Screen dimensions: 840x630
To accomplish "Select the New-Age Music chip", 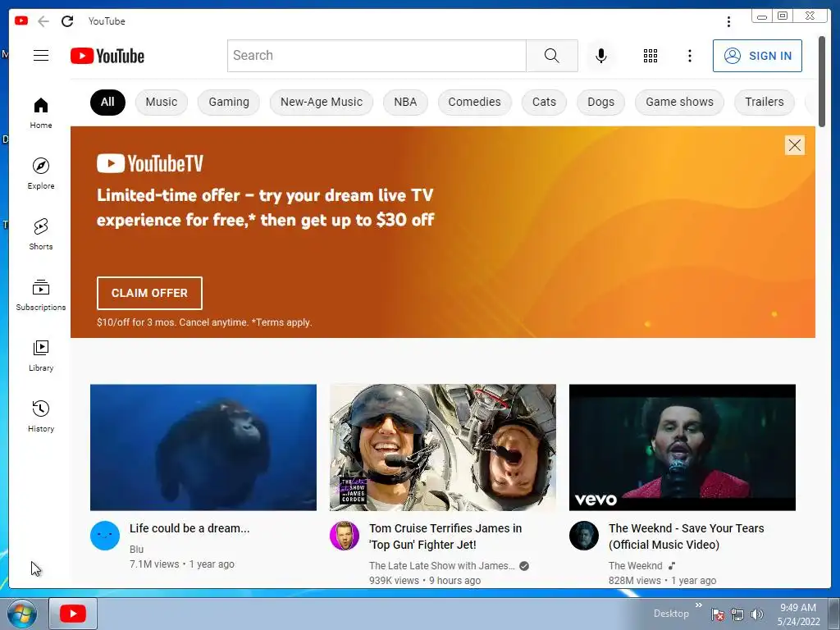I will click(x=322, y=103).
